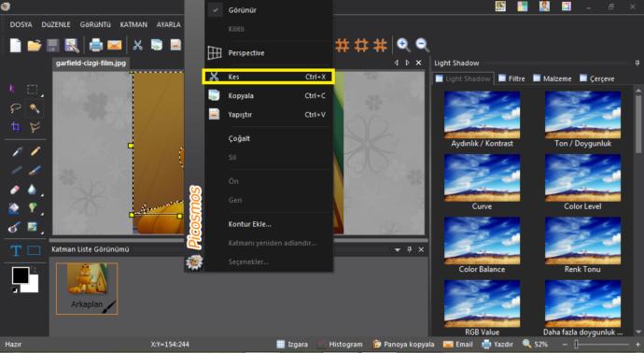Click the effects panel vertical scrollbar
The width and height of the screenshot is (644, 353).
tap(637, 123)
